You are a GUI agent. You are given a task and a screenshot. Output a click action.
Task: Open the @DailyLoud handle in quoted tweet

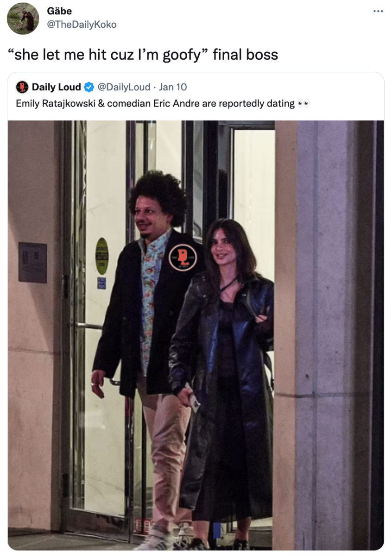(x=124, y=87)
